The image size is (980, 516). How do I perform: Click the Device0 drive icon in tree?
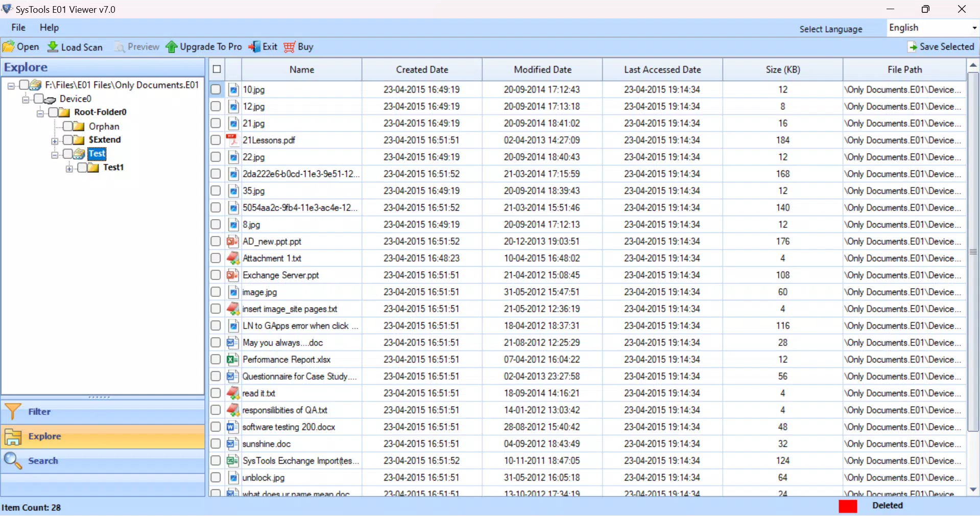(50, 99)
